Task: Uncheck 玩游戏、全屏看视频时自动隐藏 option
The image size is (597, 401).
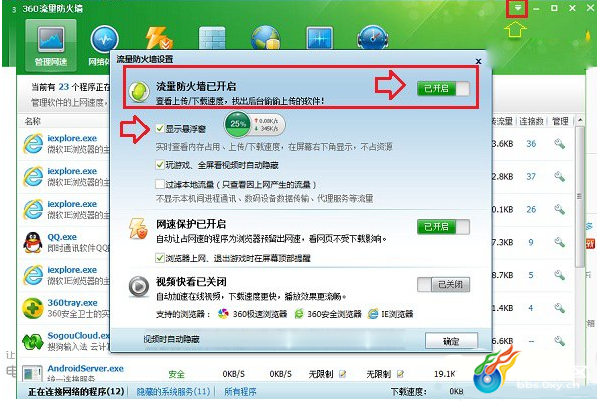Action: [160, 165]
